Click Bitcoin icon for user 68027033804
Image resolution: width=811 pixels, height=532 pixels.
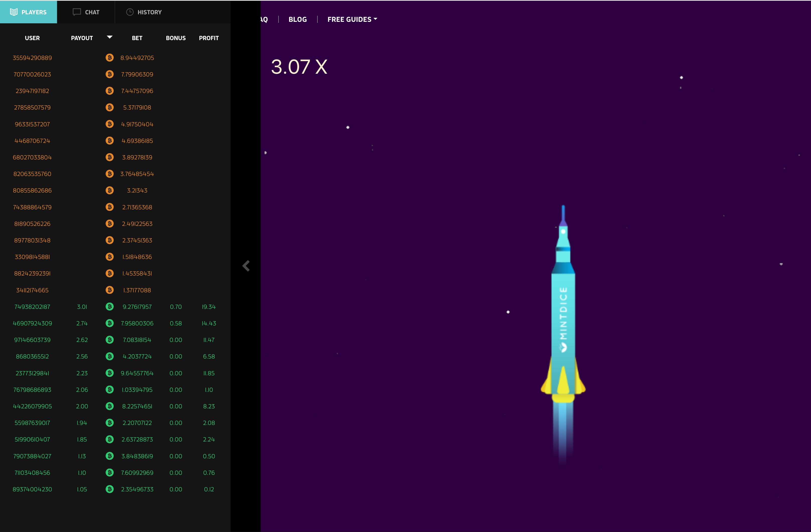click(x=109, y=157)
